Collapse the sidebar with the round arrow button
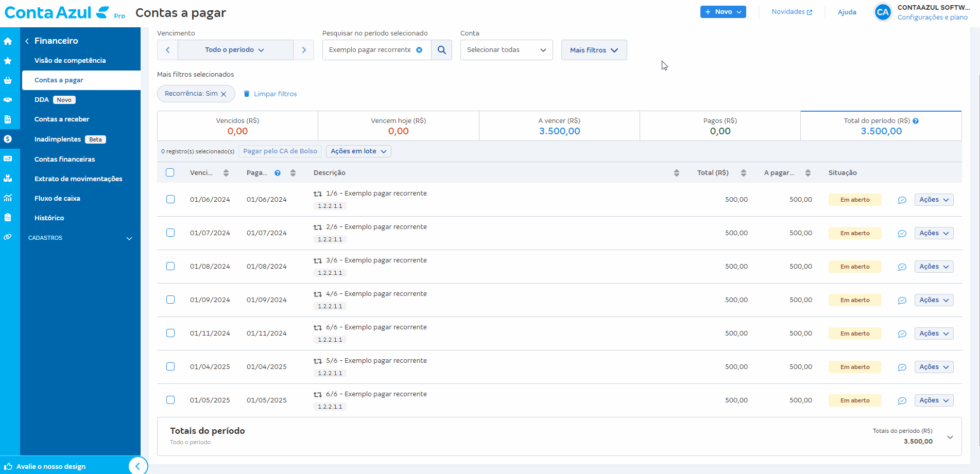Viewport: 980px width, 474px height. pos(137,466)
